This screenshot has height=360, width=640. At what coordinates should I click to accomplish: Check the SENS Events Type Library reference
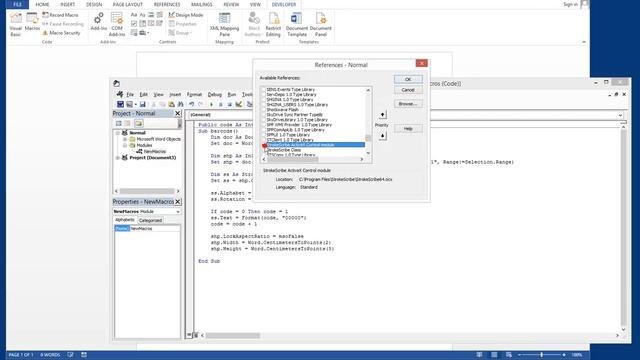(264, 89)
